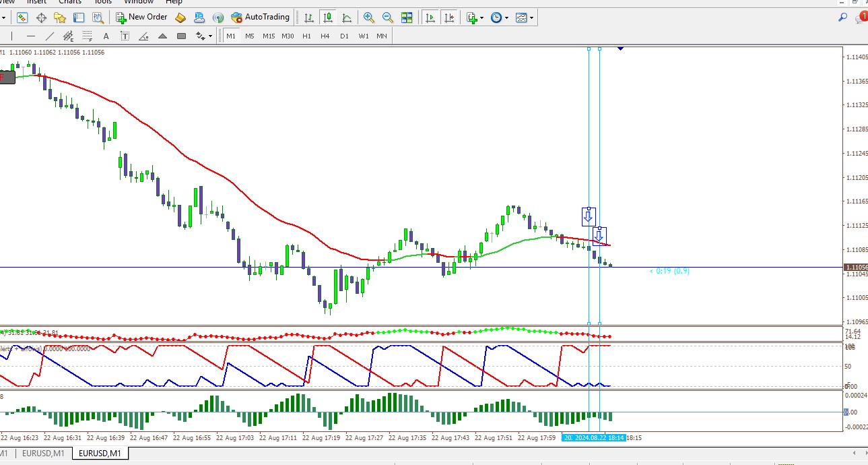868x465 pixels.
Task: Zoom in on the chart
Action: (369, 18)
